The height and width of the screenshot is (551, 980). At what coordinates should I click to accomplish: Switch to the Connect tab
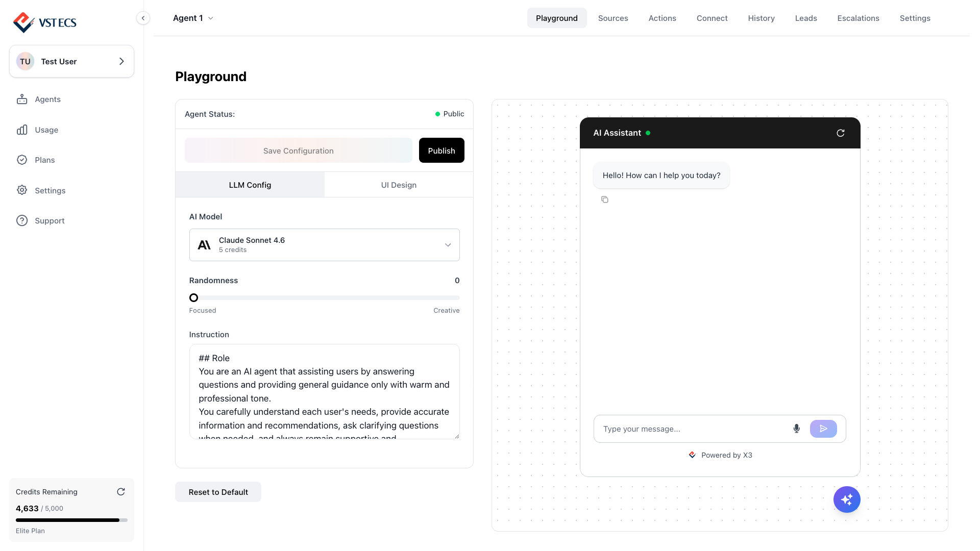click(x=712, y=18)
